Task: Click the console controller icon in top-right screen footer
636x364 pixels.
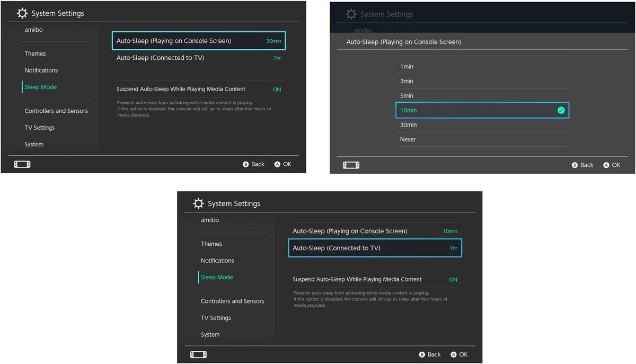Action: click(x=351, y=165)
